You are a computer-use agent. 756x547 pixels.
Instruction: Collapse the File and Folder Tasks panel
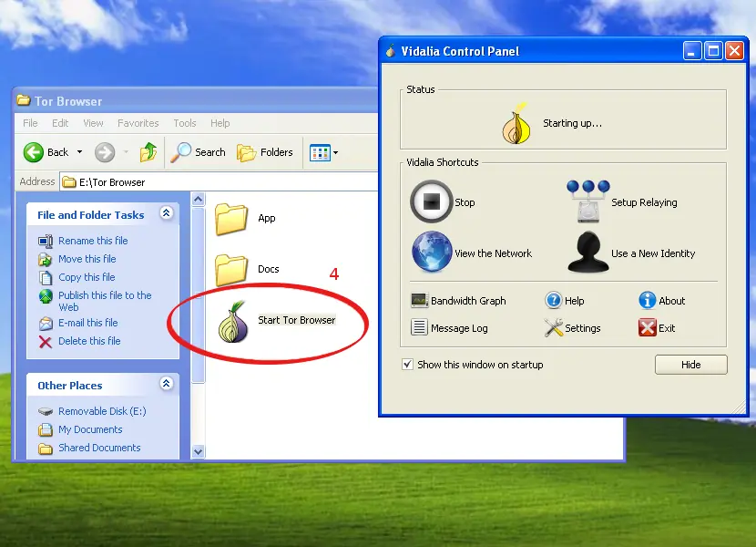167,213
